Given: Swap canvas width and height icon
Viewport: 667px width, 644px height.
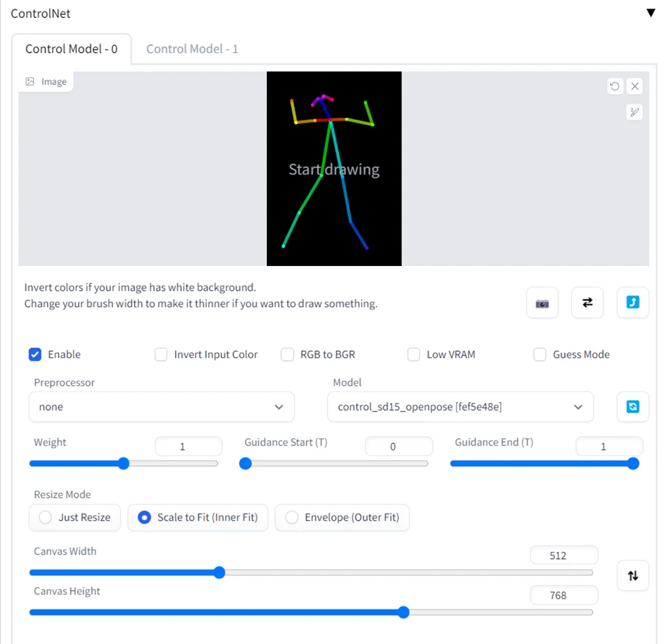Looking at the screenshot, I should (633, 576).
